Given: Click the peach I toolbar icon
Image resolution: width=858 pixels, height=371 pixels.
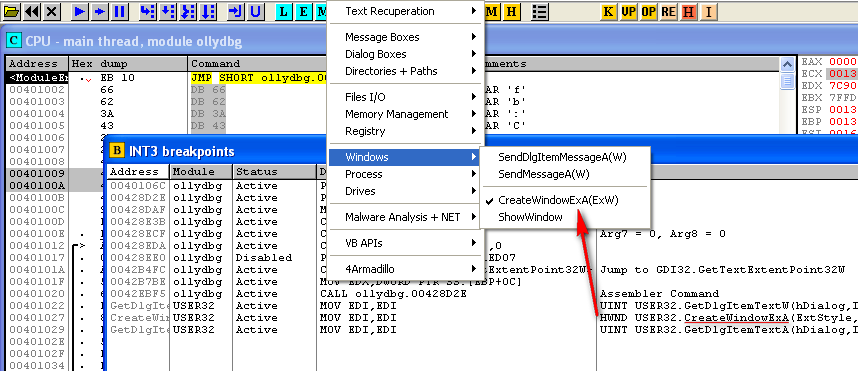Looking at the screenshot, I should tap(708, 11).
